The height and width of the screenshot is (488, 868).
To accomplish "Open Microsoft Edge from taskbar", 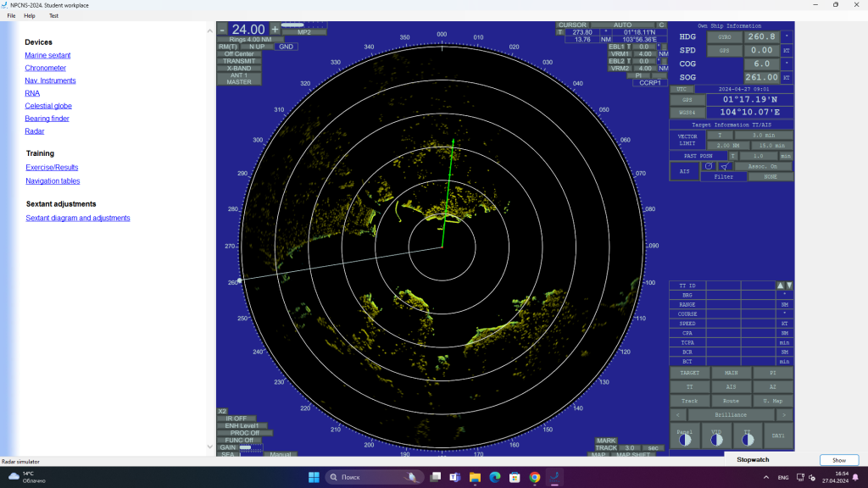I will pyautogui.click(x=495, y=477).
